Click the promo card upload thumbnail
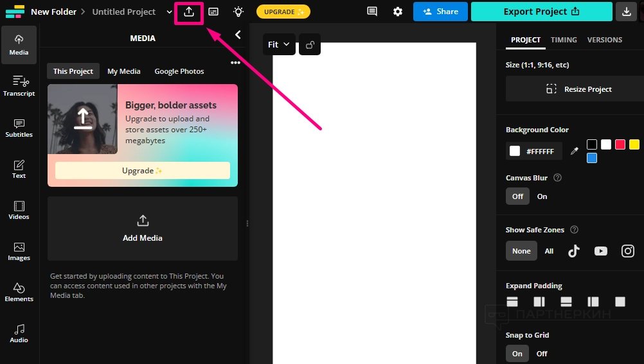644x364 pixels. click(82, 119)
